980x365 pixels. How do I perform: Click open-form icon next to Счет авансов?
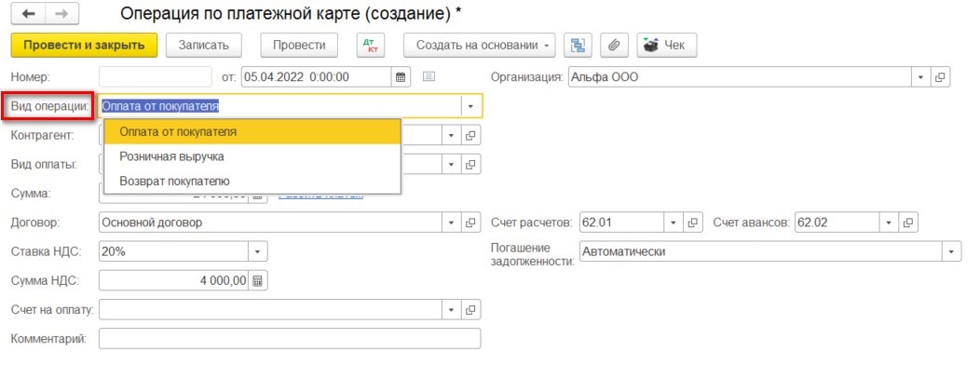coord(908,222)
